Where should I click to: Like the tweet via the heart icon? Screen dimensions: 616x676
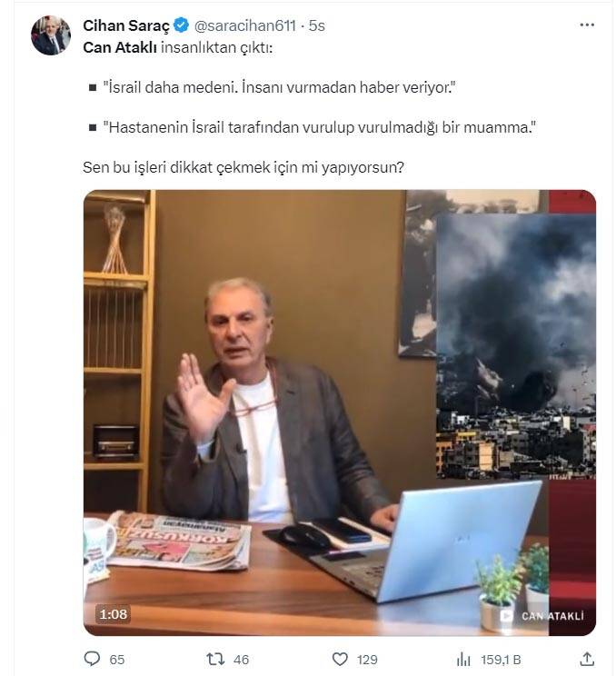pyautogui.click(x=340, y=659)
